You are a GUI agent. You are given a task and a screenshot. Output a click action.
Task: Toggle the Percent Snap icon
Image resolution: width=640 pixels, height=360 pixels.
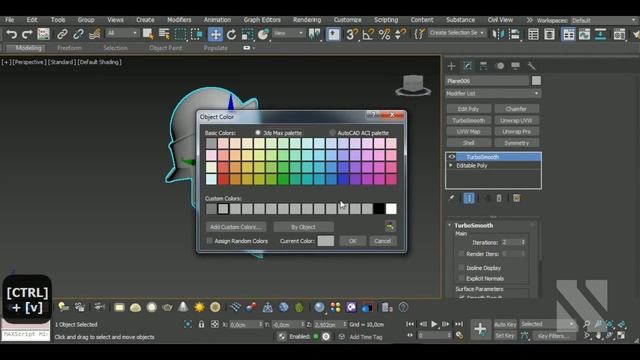click(384, 34)
